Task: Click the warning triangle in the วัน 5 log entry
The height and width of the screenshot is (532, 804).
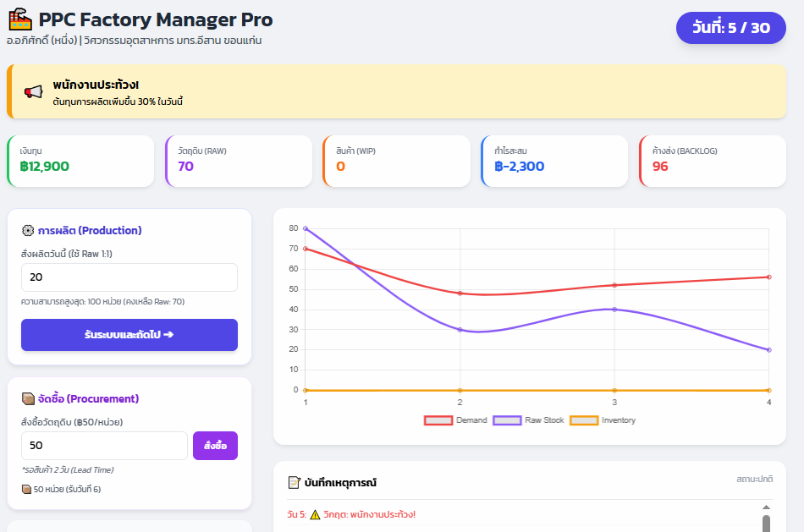Action: [x=315, y=514]
